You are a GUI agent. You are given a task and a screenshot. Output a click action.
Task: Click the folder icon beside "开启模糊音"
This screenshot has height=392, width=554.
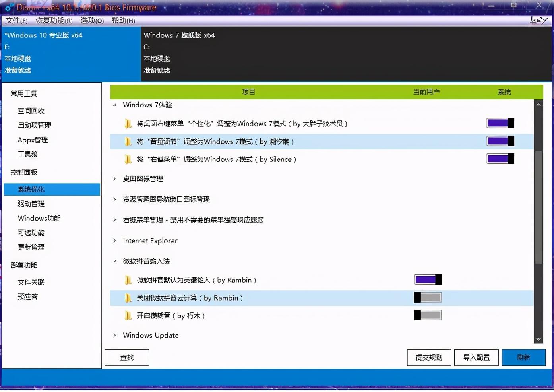[128, 315]
